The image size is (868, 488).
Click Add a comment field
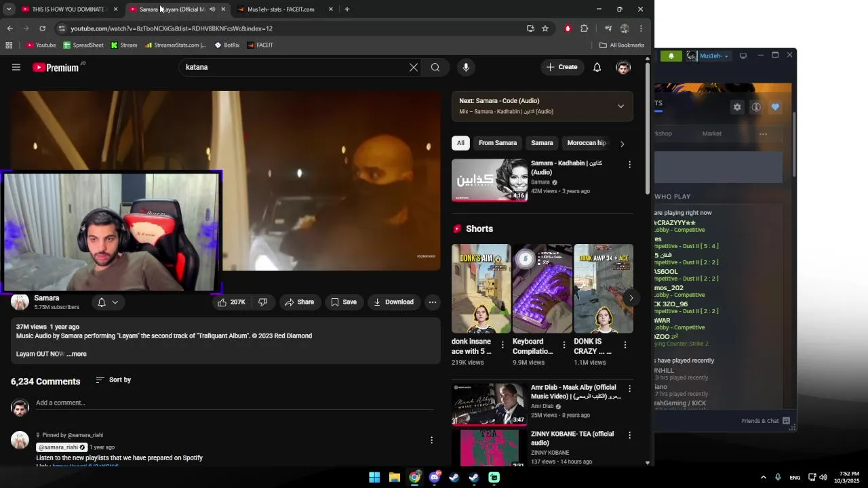235,403
